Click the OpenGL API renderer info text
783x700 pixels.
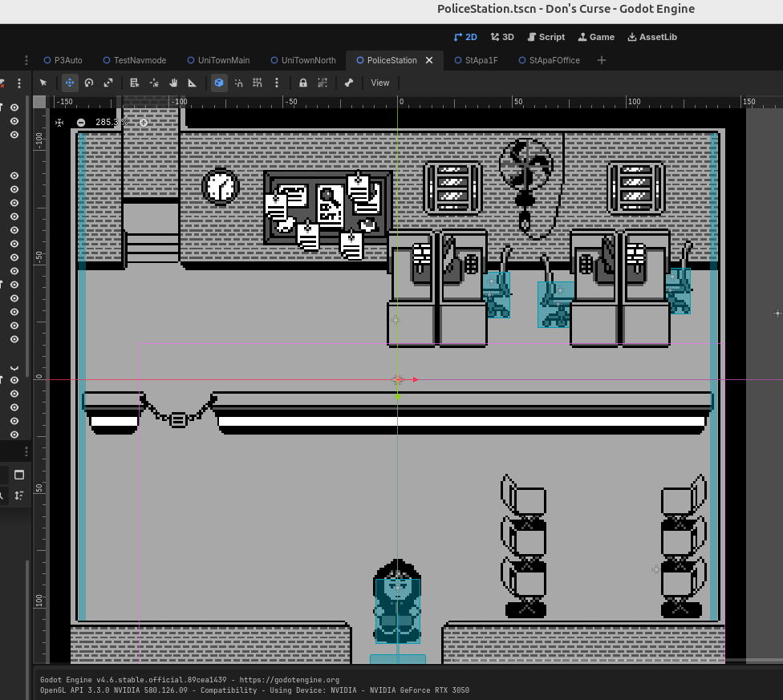(x=254, y=690)
